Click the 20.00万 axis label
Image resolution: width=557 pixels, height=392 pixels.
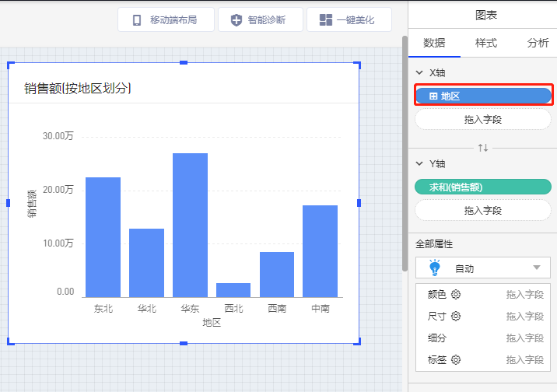[x=58, y=190]
